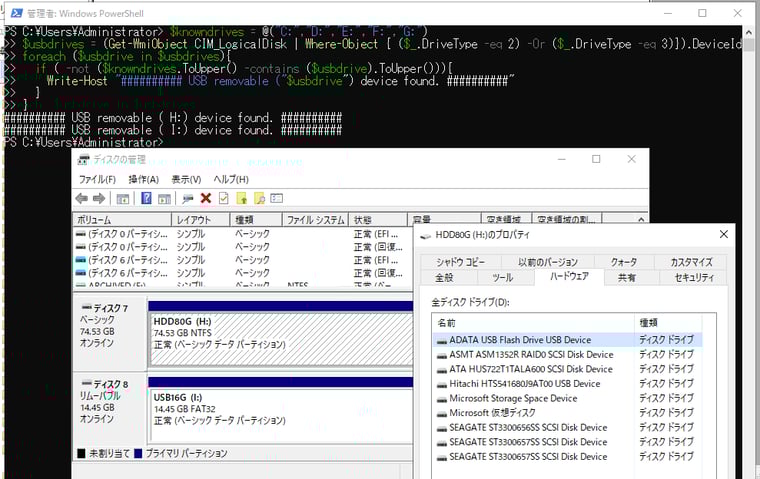Image resolution: width=760 pixels, height=479 pixels.
Task: Select ASMT ASM1352R RAID0 SCSI Disk Device
Action: click(567, 354)
